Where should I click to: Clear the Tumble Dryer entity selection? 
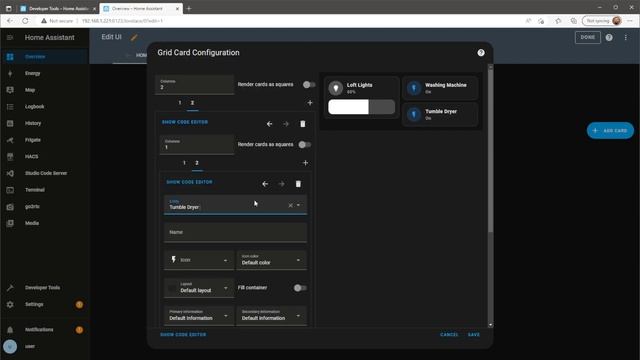(290, 205)
